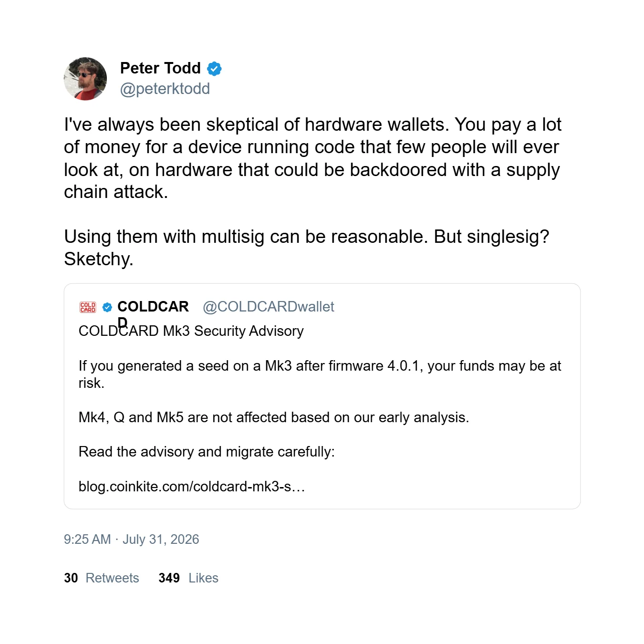Open the 9:25 AM tweet timestamp
644x644 pixels.
pyautogui.click(x=87, y=539)
